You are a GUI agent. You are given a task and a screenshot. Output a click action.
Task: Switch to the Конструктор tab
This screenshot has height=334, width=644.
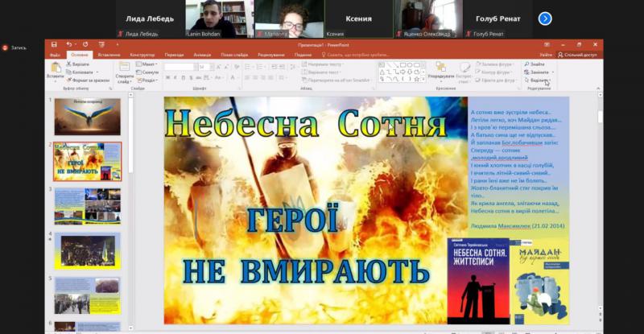[x=142, y=55]
